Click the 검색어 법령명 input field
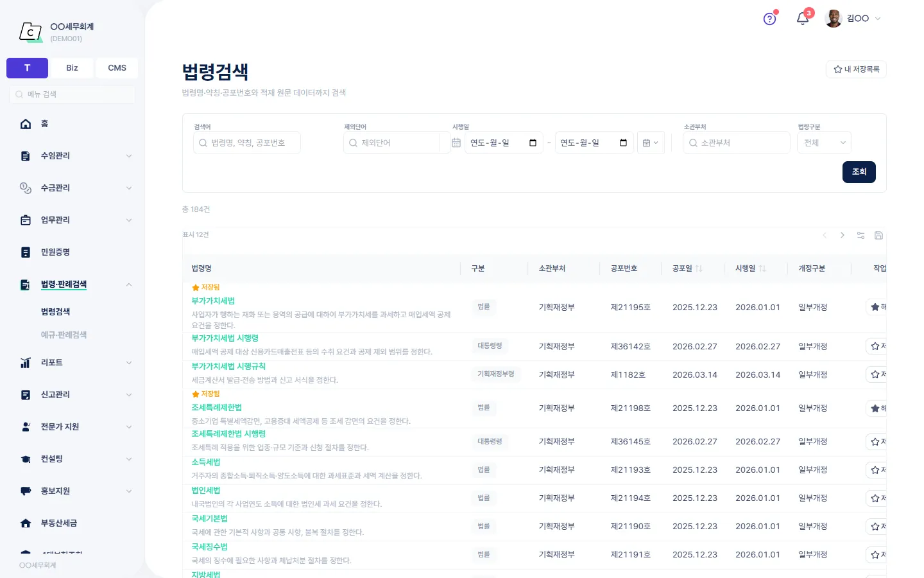The width and height of the screenshot is (924, 578). click(x=247, y=143)
